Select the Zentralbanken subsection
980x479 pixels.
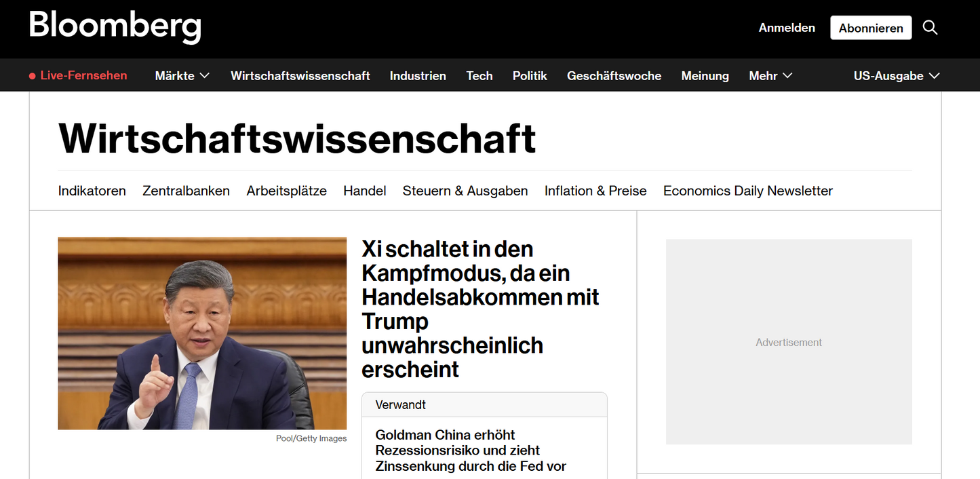[186, 191]
